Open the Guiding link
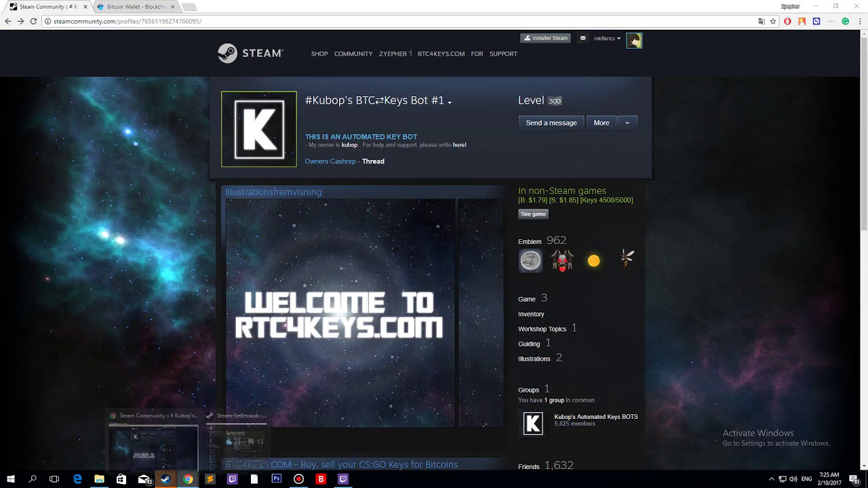This screenshot has width=868, height=488. pos(534,343)
